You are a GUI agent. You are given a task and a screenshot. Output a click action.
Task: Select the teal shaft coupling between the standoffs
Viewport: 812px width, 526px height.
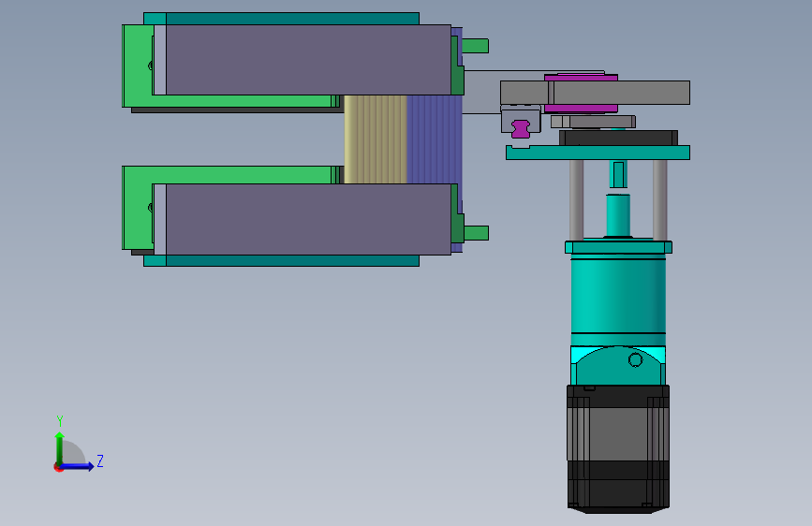click(x=618, y=215)
